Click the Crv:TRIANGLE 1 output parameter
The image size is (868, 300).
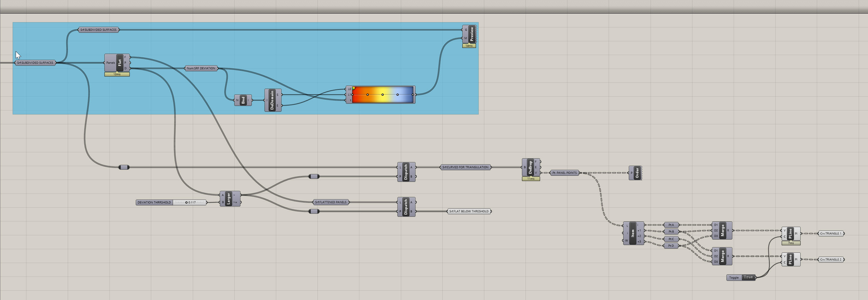[x=831, y=233]
